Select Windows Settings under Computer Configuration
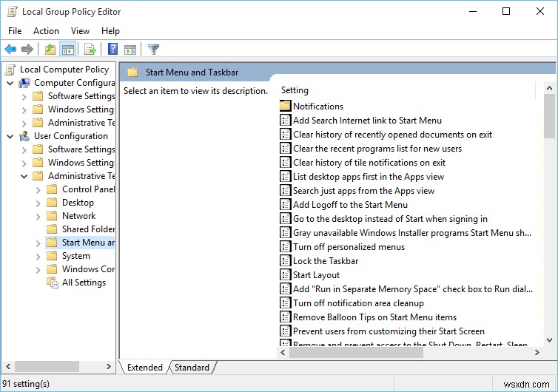Image resolution: width=558 pixels, height=392 pixels. click(81, 109)
